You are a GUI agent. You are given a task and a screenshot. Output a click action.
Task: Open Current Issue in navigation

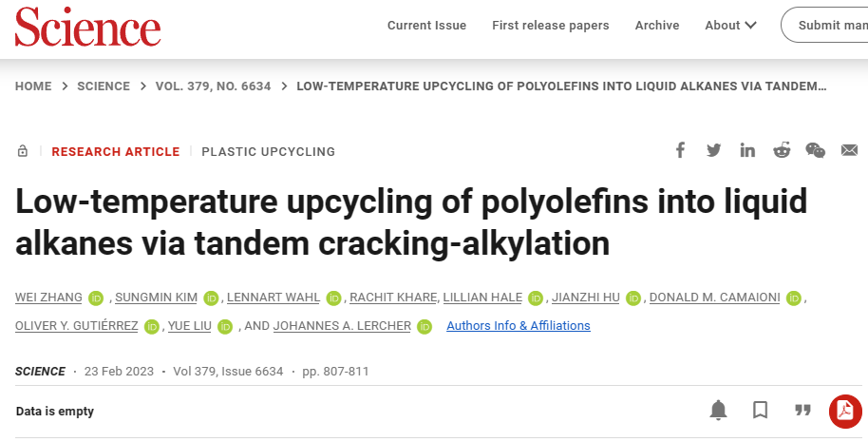coord(426,26)
